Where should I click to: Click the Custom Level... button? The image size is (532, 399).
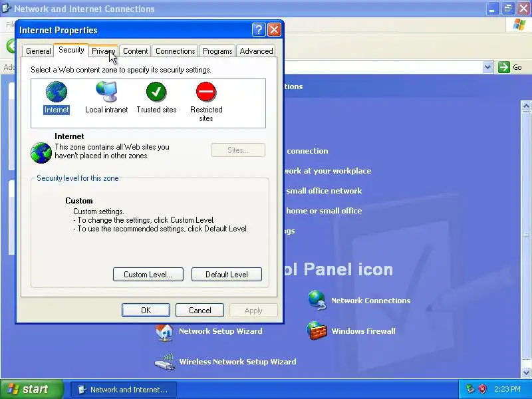pos(148,275)
